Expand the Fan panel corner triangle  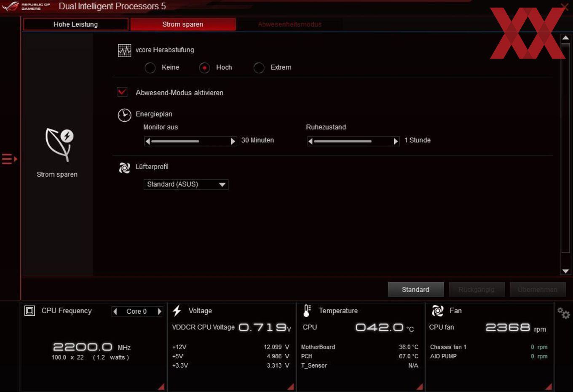coord(548,387)
